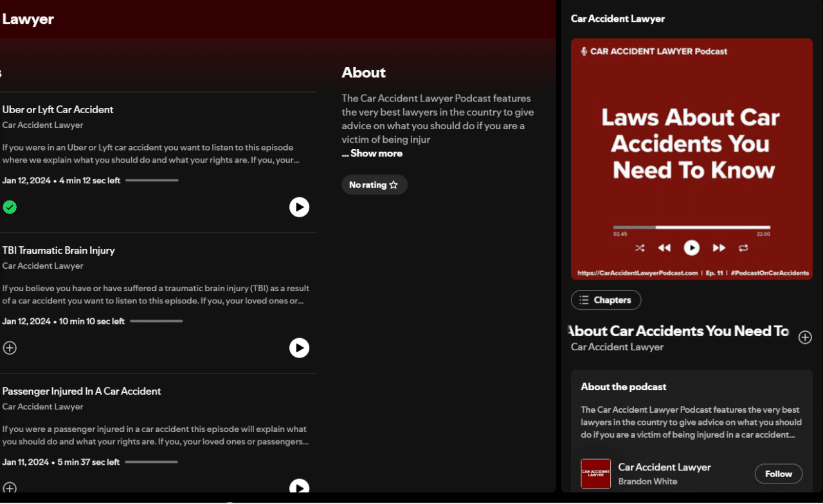823x504 pixels.
Task: Click the TBI episode description text
Action: click(156, 294)
